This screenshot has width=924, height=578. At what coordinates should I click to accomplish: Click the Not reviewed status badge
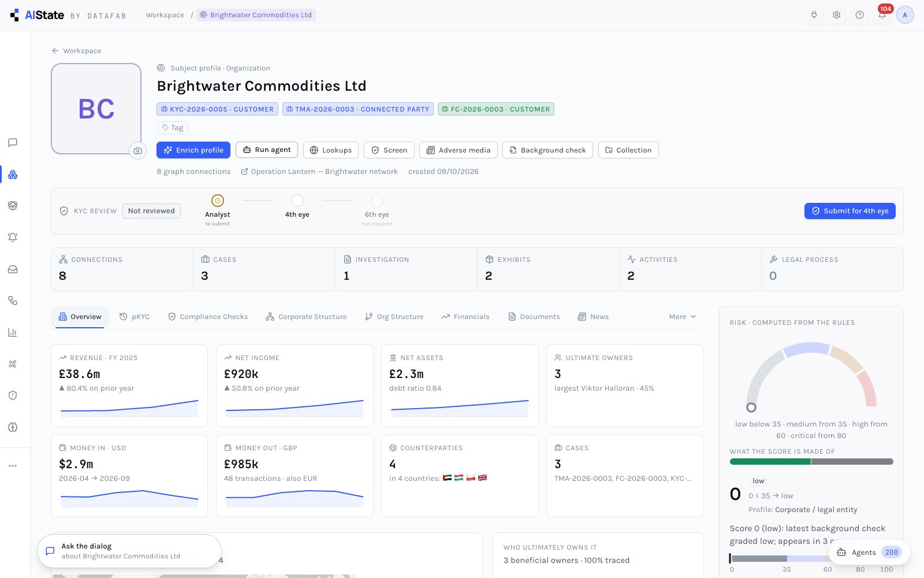pyautogui.click(x=151, y=211)
